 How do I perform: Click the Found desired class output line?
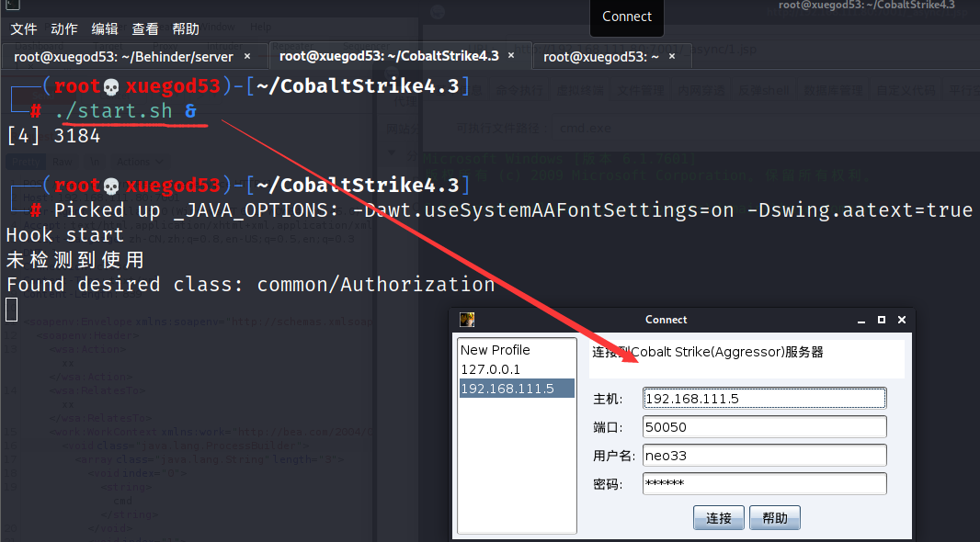[250, 285]
